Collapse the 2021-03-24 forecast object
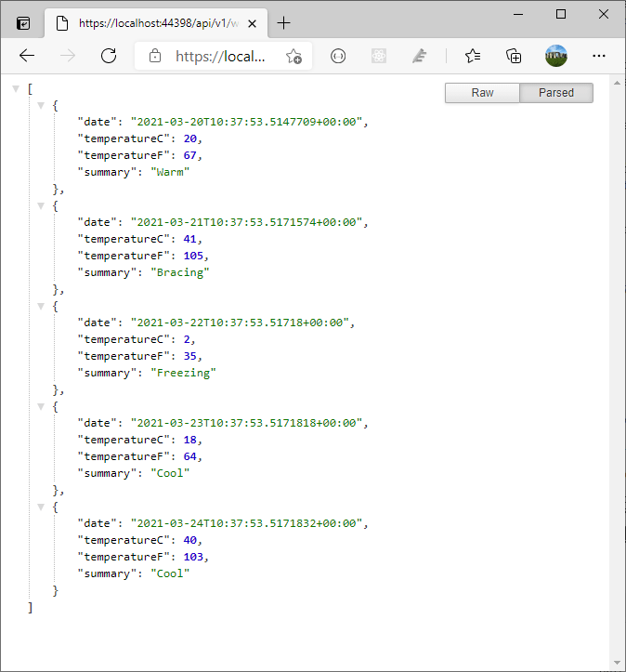 (x=41, y=507)
